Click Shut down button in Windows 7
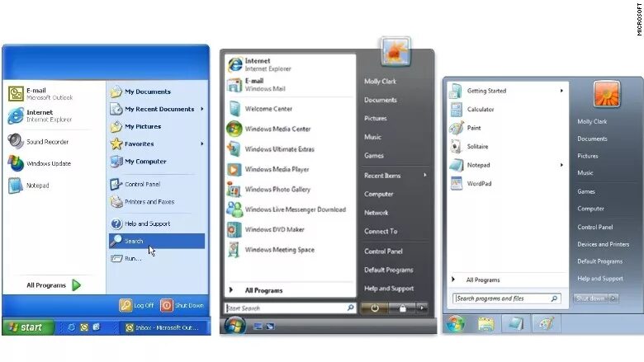This screenshot has width=644, height=362. pos(590,299)
